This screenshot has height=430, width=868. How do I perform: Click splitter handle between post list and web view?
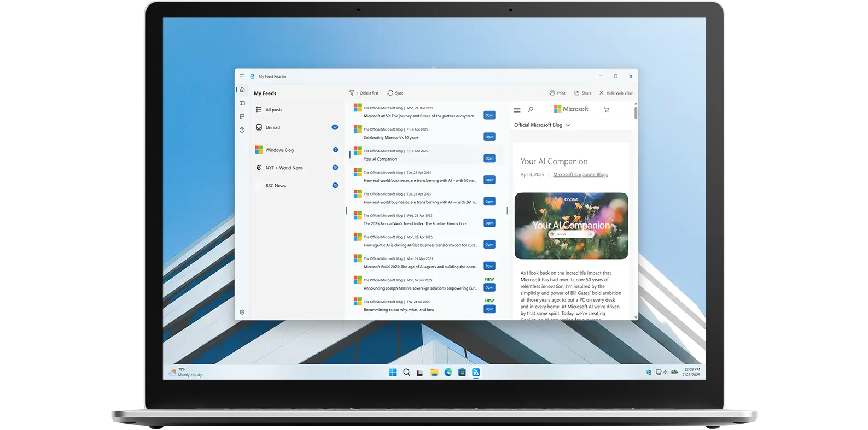point(507,210)
